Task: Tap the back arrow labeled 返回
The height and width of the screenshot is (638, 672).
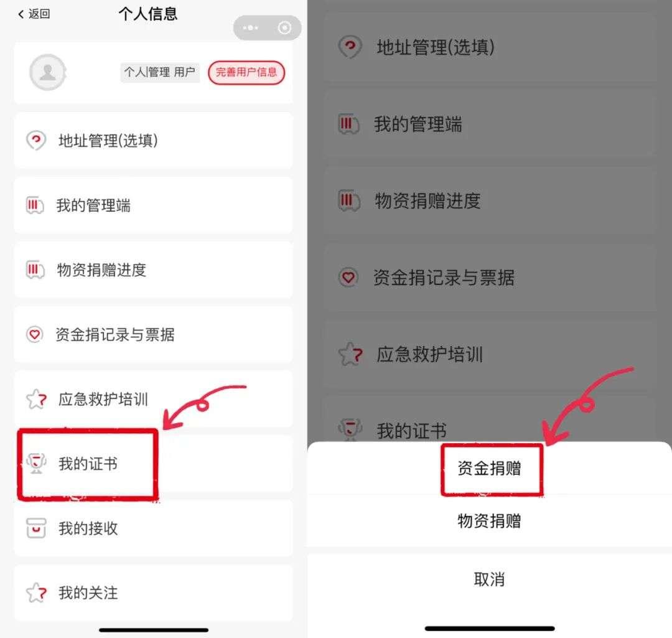Action: pyautogui.click(x=34, y=14)
